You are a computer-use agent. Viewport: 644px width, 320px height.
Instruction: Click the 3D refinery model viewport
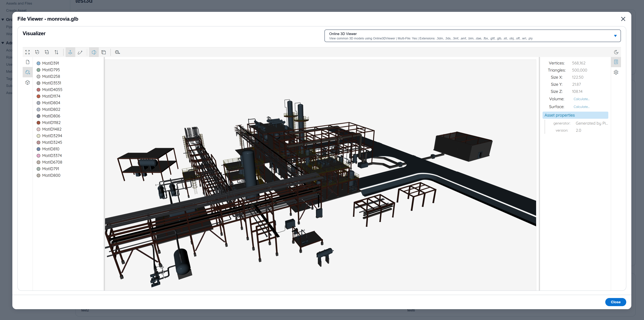tap(320, 175)
